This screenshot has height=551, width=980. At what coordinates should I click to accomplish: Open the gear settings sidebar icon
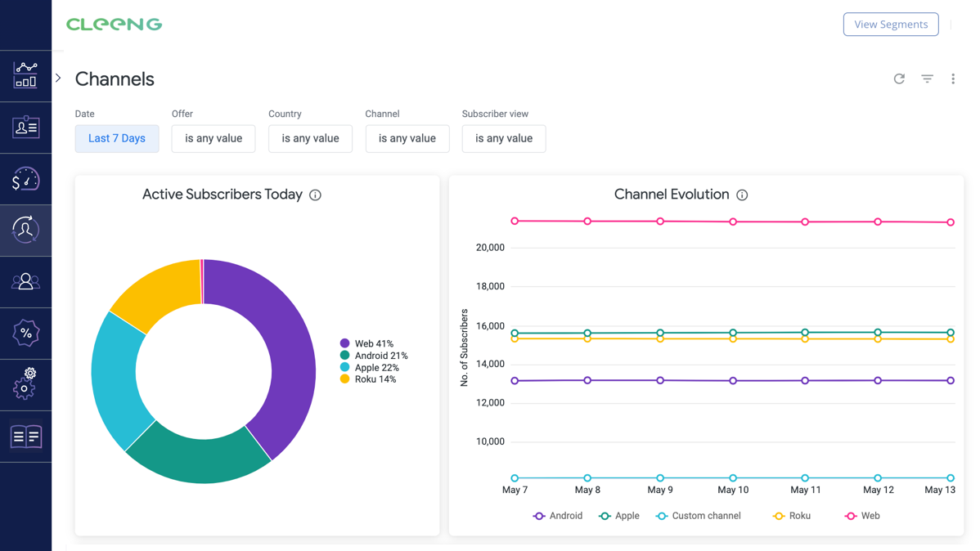25,384
